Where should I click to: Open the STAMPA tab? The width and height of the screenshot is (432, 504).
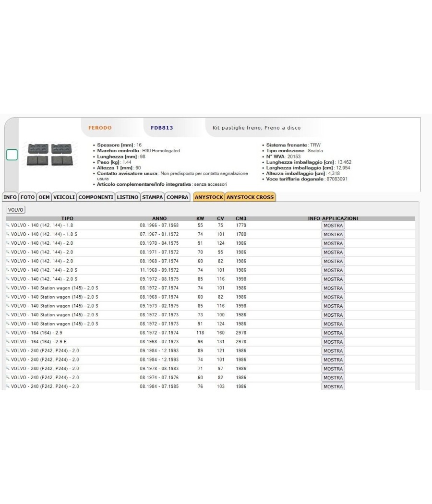coord(152,197)
